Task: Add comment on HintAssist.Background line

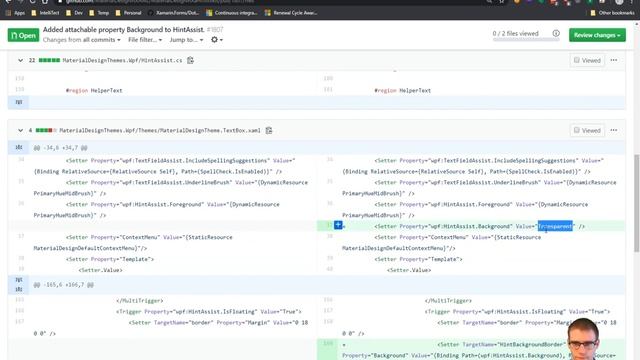Action: [338, 225]
